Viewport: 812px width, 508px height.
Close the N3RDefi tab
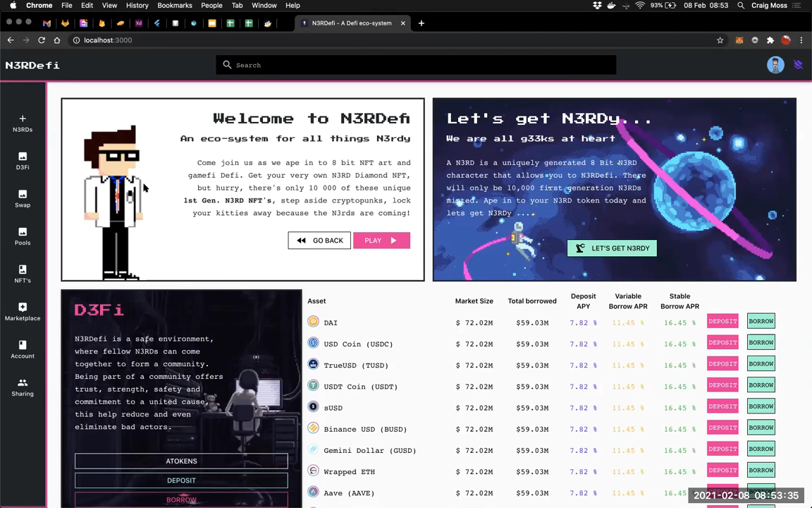point(403,23)
